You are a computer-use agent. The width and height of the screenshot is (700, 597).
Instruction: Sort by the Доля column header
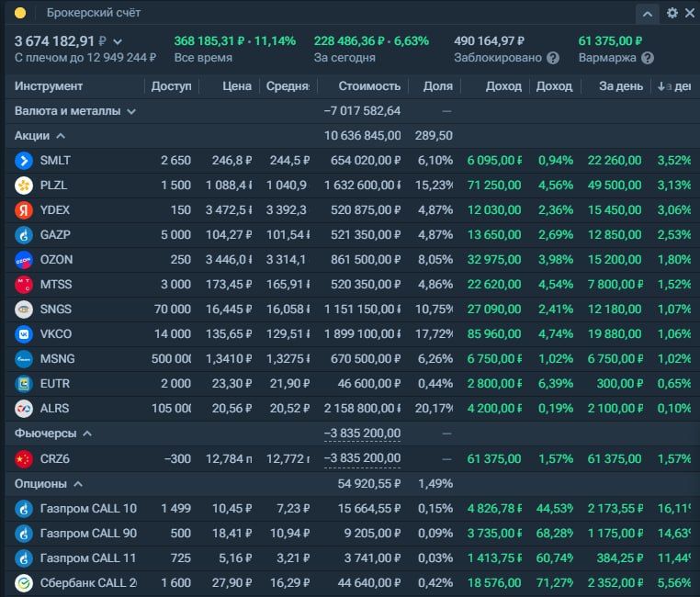click(438, 86)
